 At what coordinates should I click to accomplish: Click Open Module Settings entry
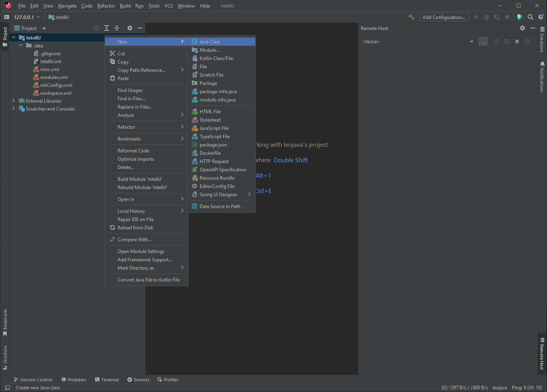(x=146, y=251)
